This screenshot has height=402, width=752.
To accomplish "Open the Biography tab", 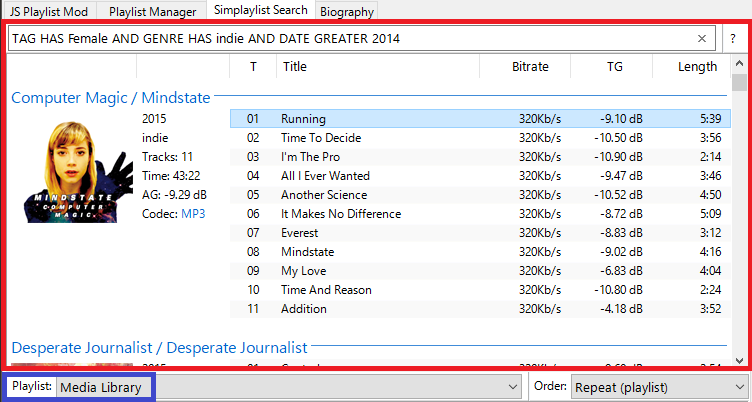I will click(x=347, y=11).
